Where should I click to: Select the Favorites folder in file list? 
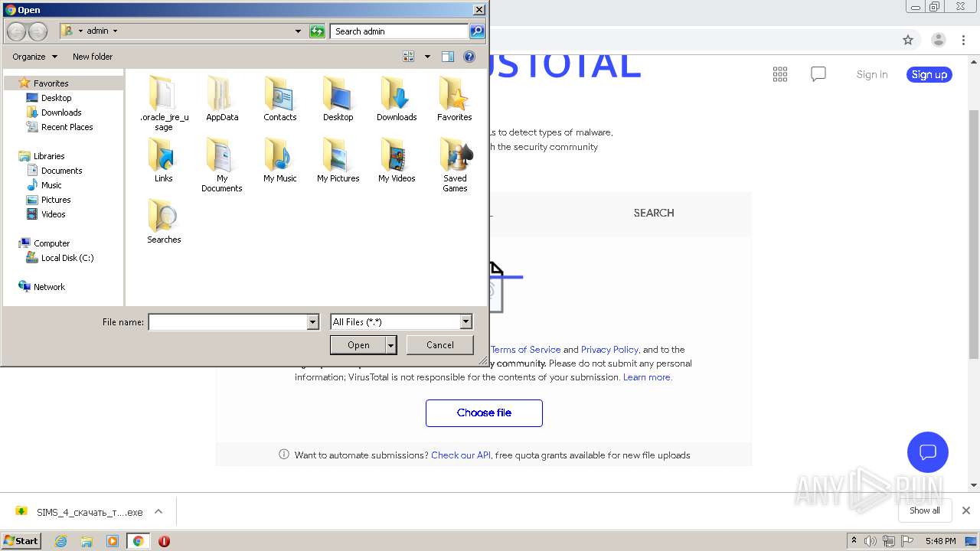pos(455,99)
